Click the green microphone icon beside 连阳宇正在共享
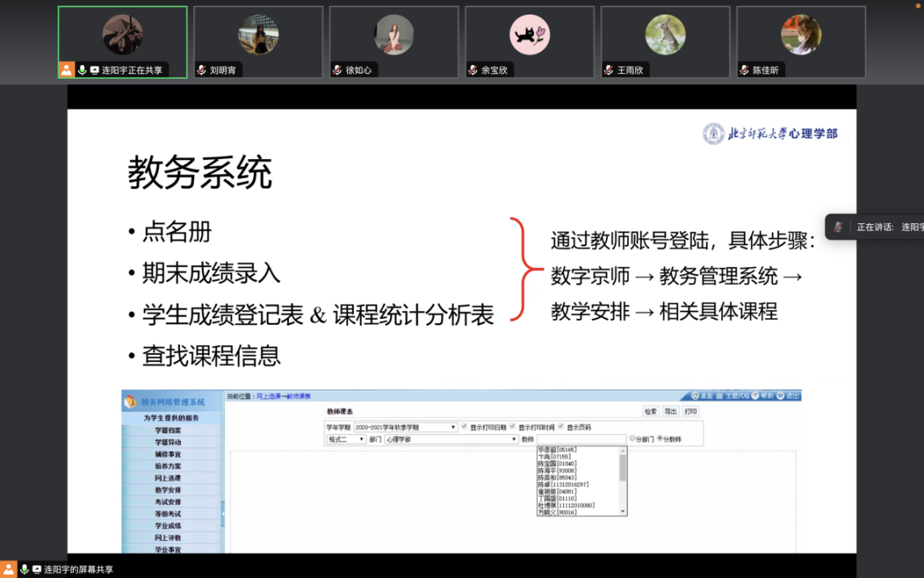The width and height of the screenshot is (924, 578). 82,71
